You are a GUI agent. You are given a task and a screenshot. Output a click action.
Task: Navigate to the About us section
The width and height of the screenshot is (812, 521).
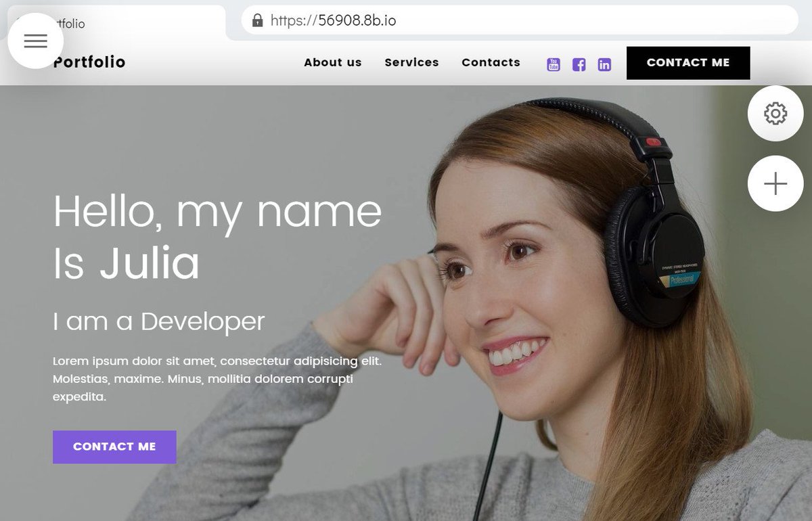coord(332,62)
